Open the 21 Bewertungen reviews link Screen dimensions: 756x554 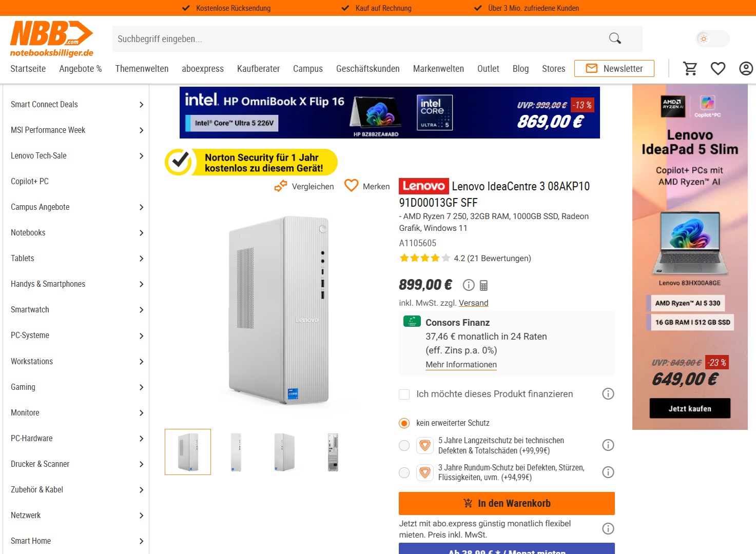(499, 258)
